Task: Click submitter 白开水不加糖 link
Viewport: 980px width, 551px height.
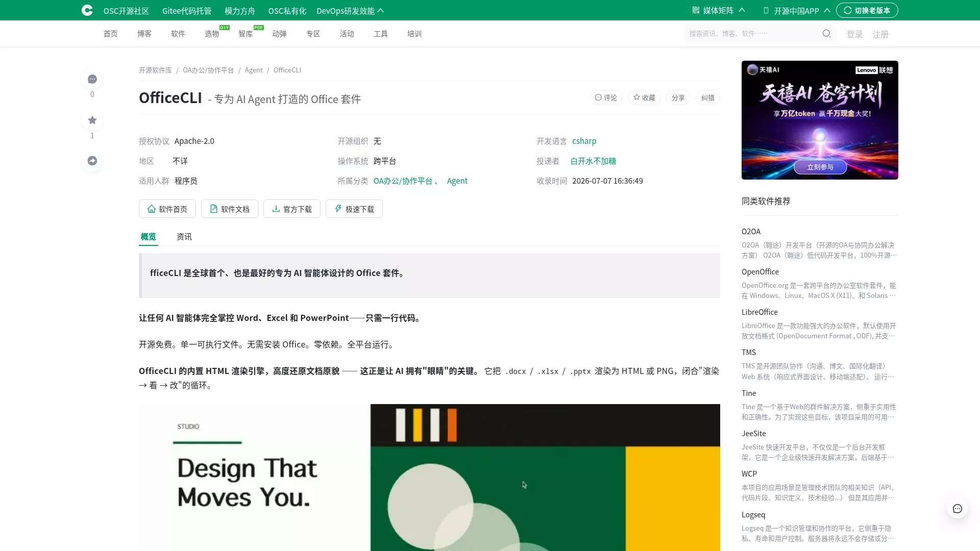Action: (593, 161)
